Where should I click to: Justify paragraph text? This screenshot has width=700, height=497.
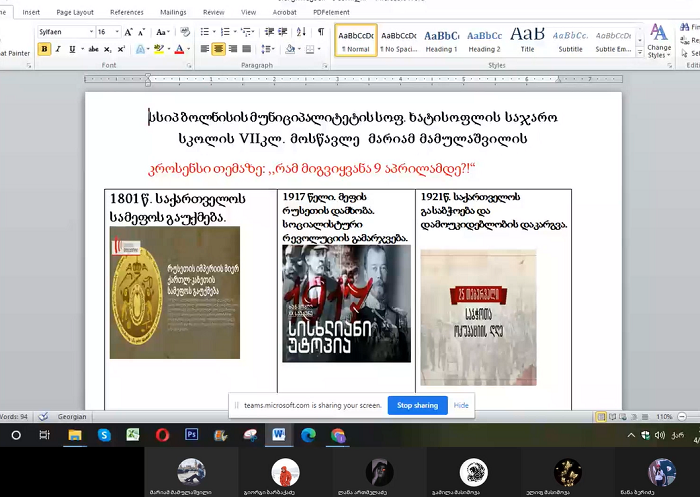click(246, 49)
